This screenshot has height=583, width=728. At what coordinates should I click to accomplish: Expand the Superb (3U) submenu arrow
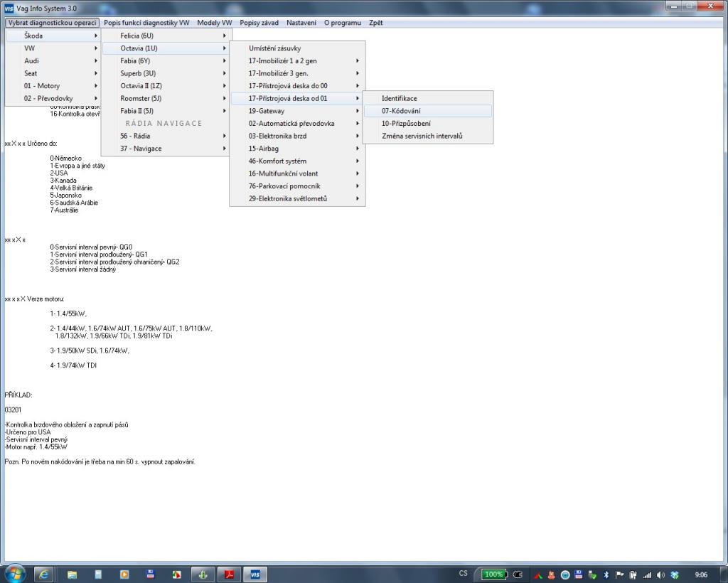tap(224, 73)
